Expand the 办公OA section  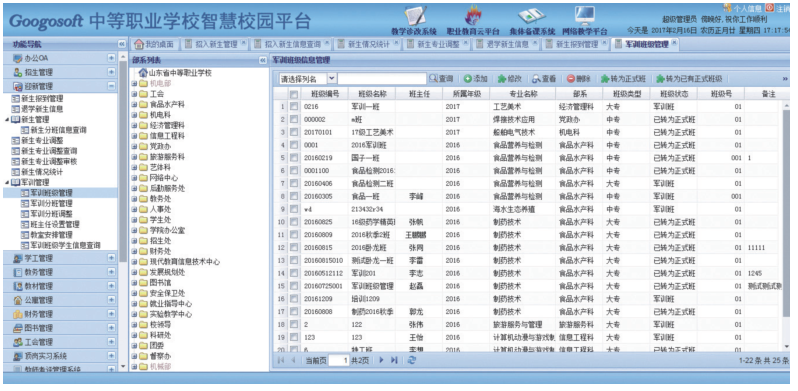111,58
